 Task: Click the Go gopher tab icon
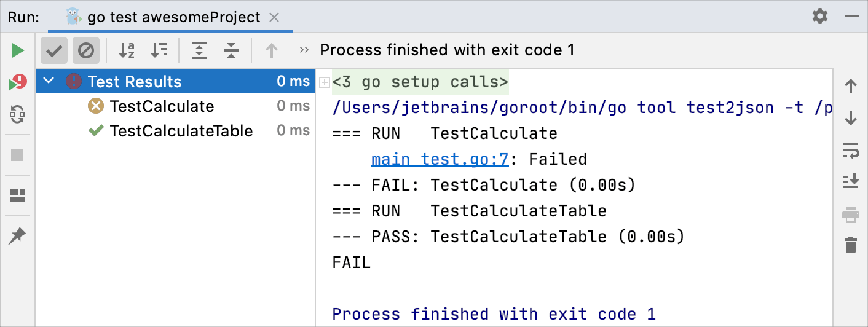tap(74, 17)
